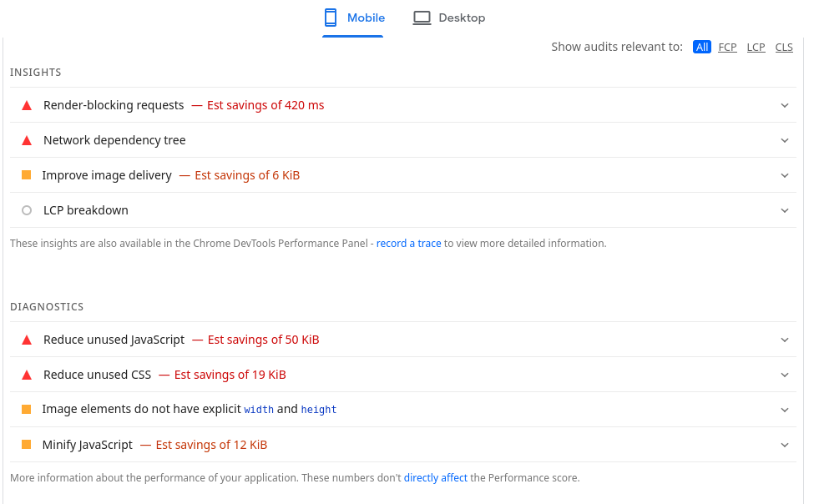Click red triangle beside Render-blocking requests
Viewport: 814px width, 504px height.
coord(27,105)
